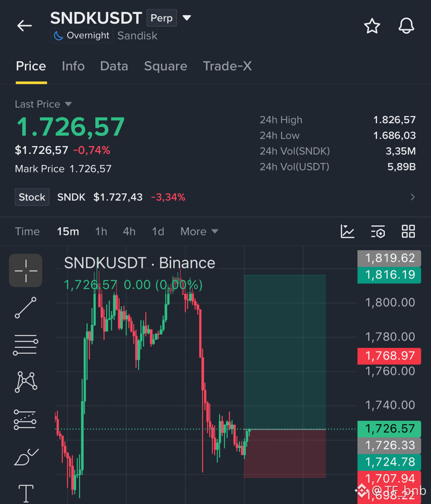431x504 pixels.
Task: Select the long position projection tool
Action: [25, 420]
